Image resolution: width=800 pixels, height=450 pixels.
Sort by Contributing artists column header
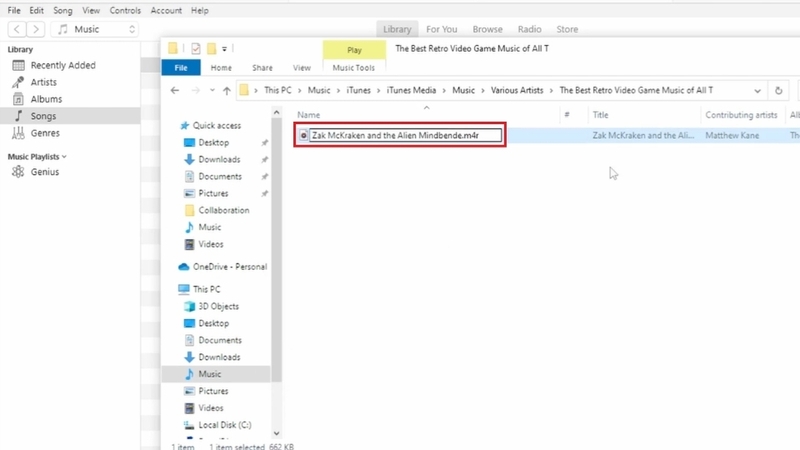(743, 115)
